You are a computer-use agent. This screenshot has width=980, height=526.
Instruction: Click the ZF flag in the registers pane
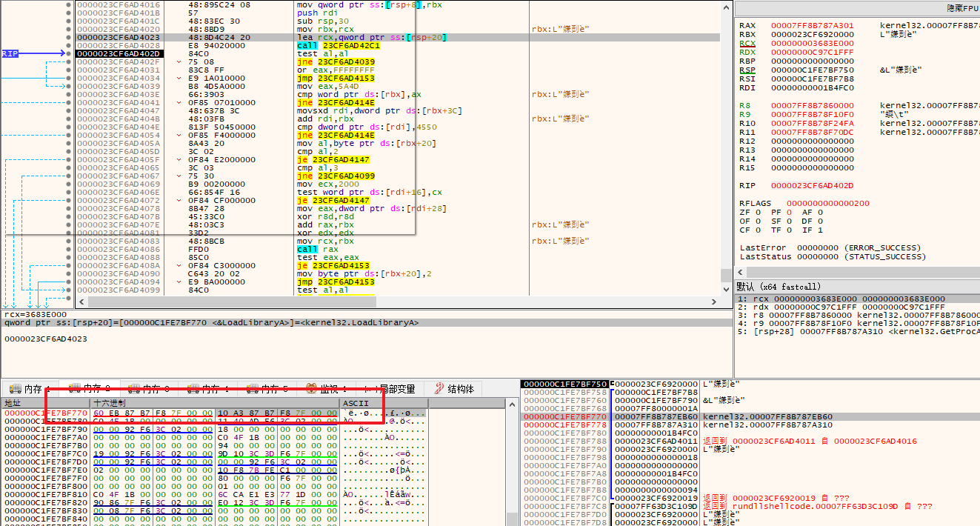[749, 212]
